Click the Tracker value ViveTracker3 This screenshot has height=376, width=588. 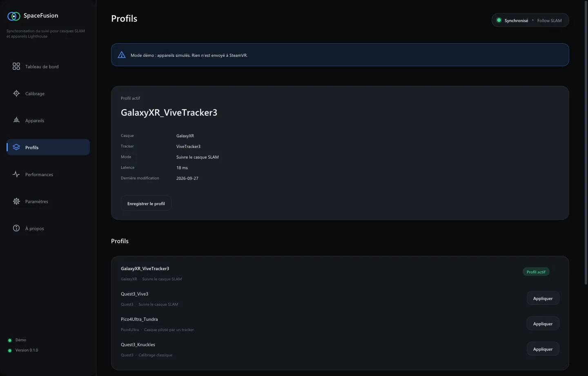pyautogui.click(x=188, y=146)
